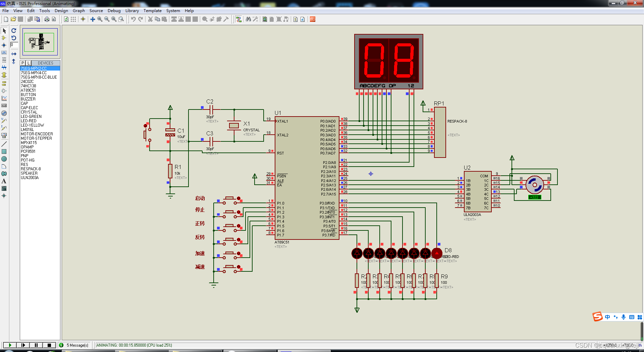Redraw the display
The image size is (644, 352).
66,19
